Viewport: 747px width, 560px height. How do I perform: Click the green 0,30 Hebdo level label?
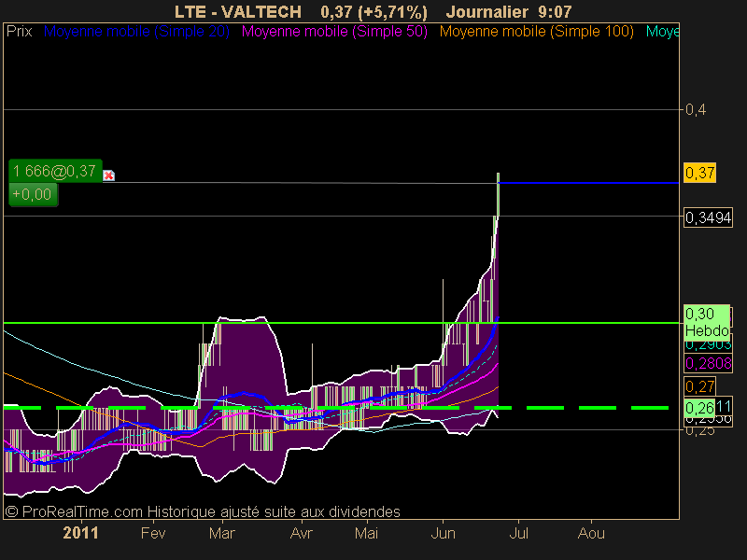707,322
